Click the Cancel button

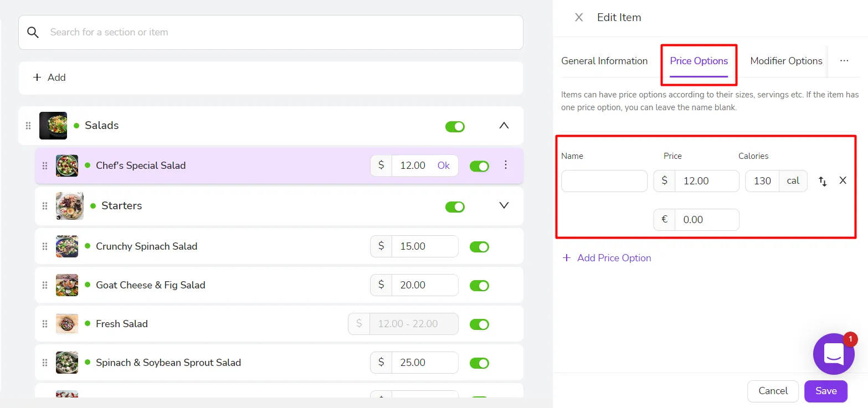coord(773,391)
